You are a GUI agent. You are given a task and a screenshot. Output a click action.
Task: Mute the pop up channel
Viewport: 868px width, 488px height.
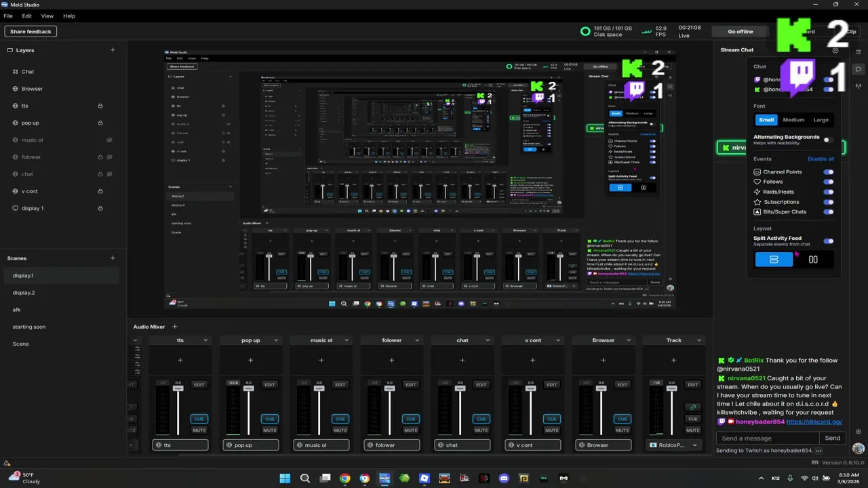point(270,430)
